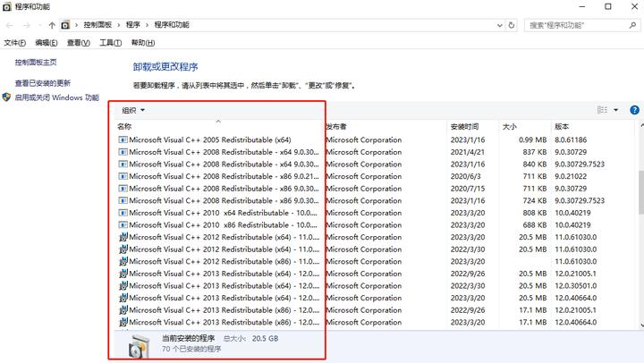The width and height of the screenshot is (644, 363).
Task: Click the control panel icon in address bar
Action: (x=65, y=25)
